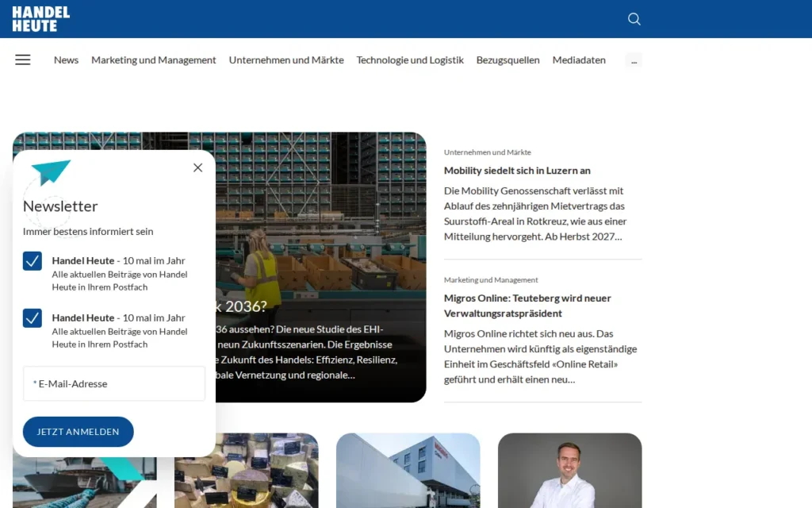Uncheck the first Handel Heute newsletter checkbox

pyautogui.click(x=32, y=260)
